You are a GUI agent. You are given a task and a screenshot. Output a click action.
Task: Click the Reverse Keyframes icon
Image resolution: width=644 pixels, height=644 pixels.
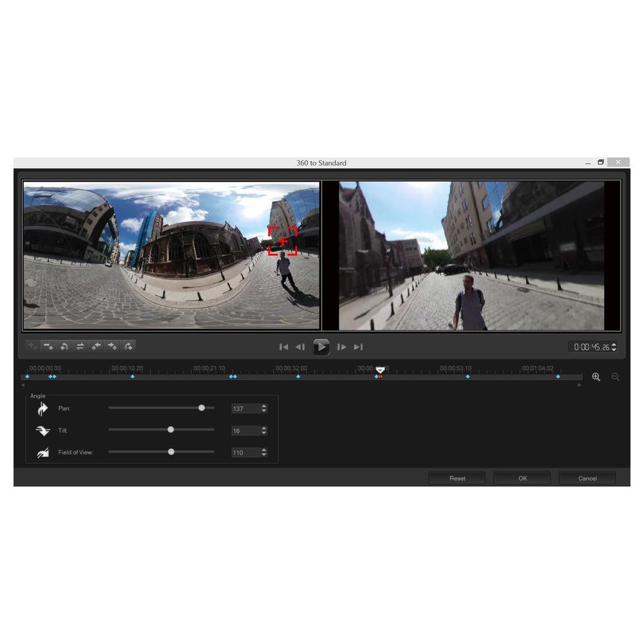(x=64, y=346)
